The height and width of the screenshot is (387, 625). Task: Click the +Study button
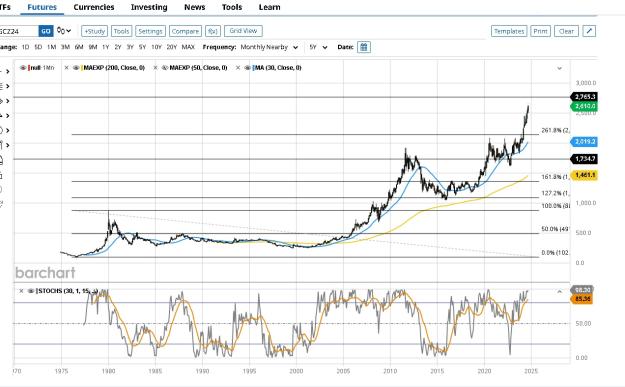pos(94,31)
